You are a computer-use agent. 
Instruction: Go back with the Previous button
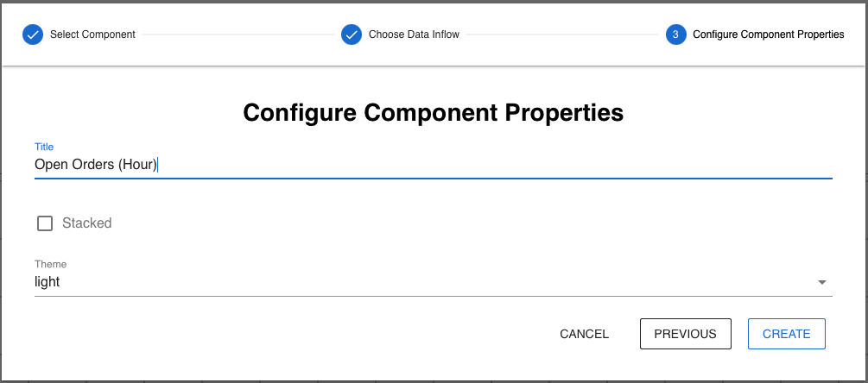[685, 334]
